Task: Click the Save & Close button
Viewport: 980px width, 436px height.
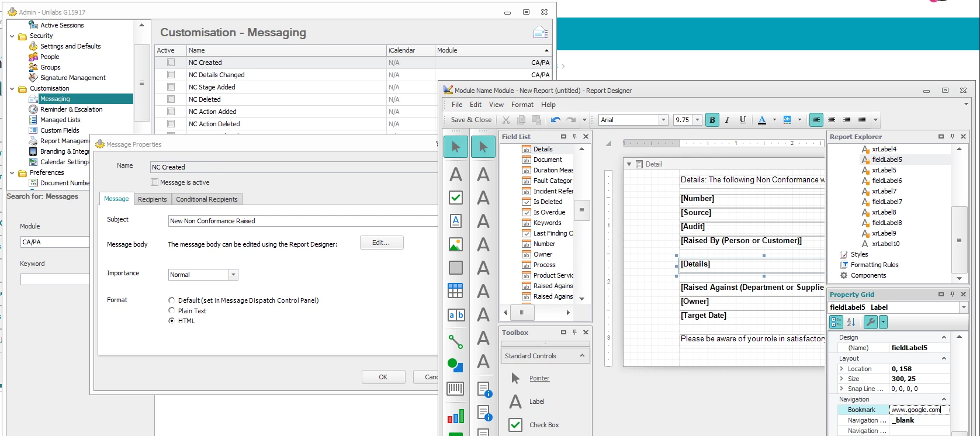Action: 471,120
